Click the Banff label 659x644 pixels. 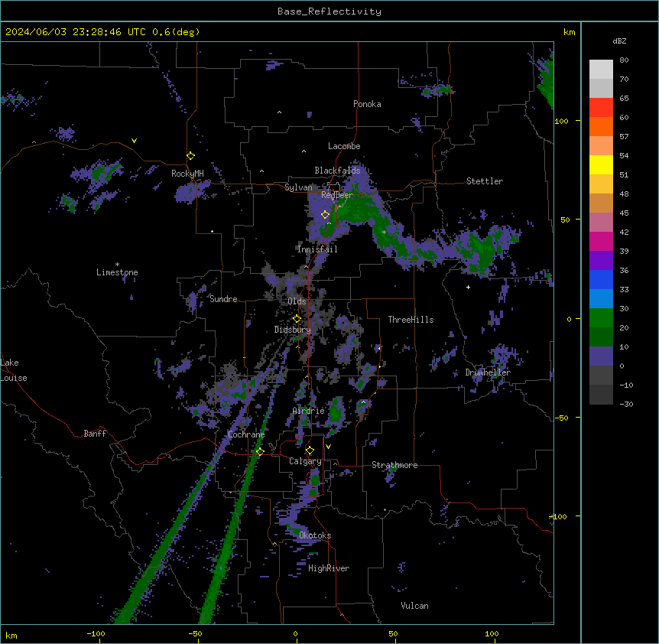(95, 434)
